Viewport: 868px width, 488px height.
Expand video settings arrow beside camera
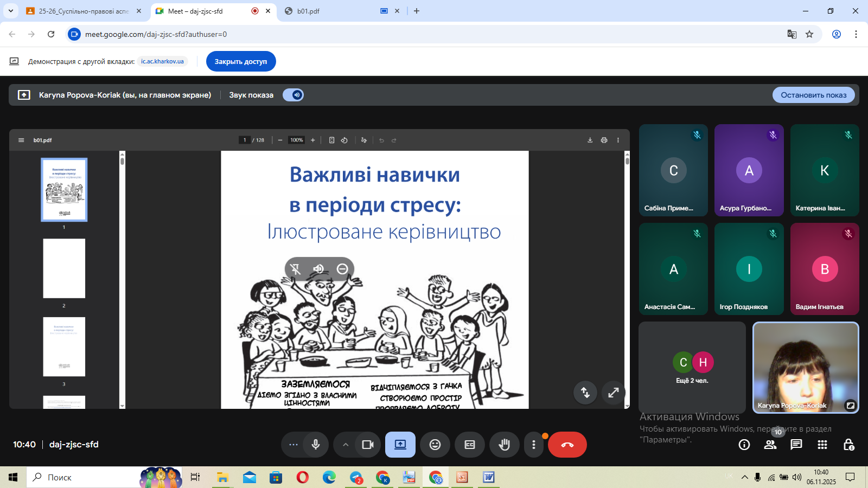[346, 445]
